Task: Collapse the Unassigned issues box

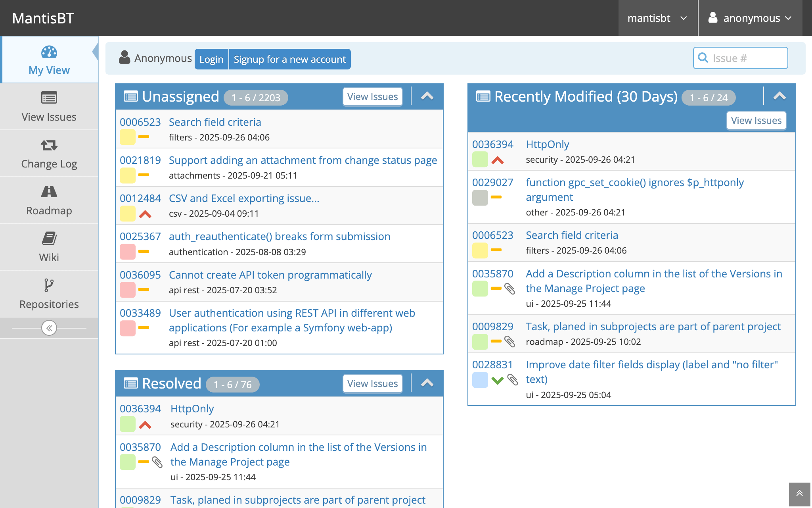Action: point(427,96)
